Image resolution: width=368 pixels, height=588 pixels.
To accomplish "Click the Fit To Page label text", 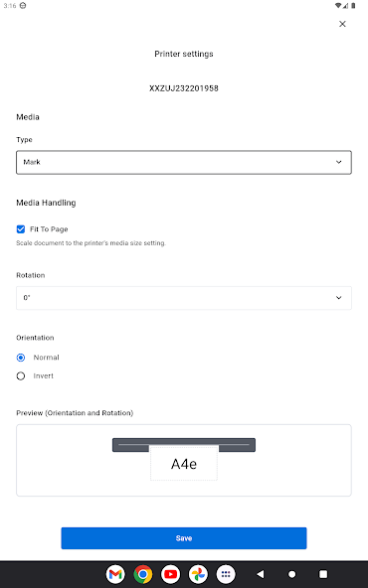I will pyautogui.click(x=49, y=229).
